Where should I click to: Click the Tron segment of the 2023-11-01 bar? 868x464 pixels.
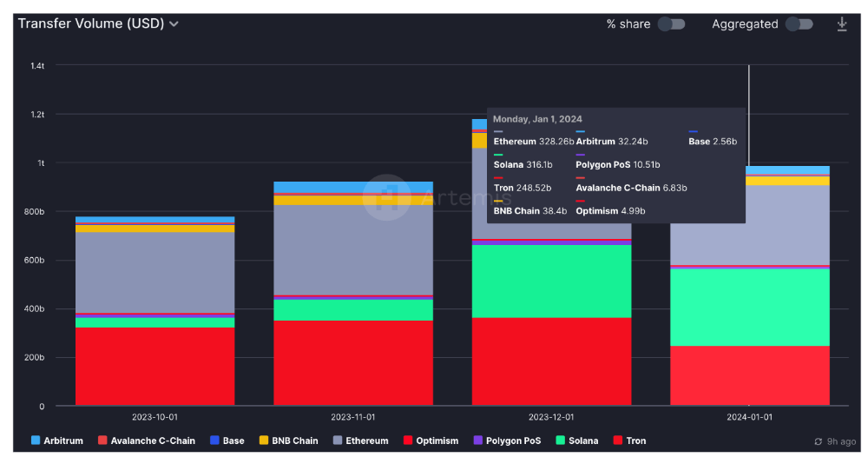click(x=353, y=363)
